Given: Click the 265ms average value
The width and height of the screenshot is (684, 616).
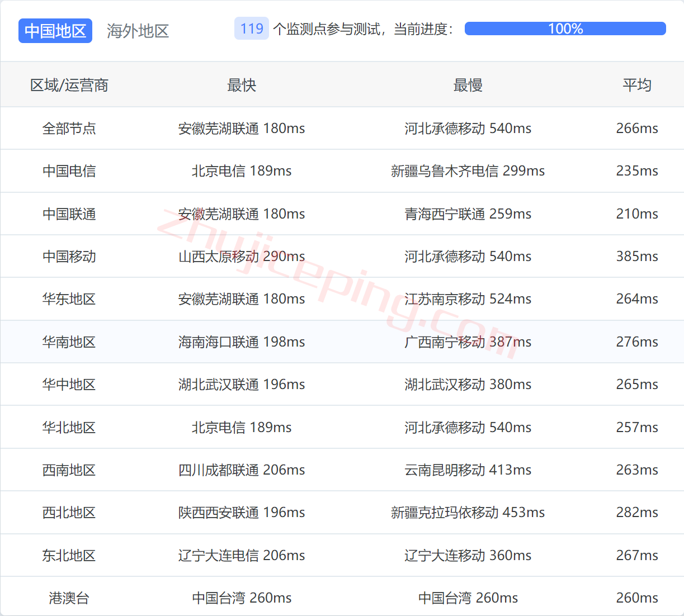Looking at the screenshot, I should pyautogui.click(x=637, y=384).
